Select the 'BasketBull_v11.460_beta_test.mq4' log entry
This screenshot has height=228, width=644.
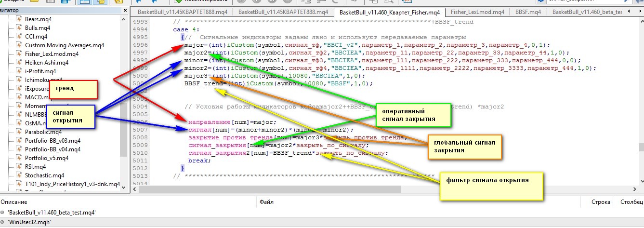[52, 212]
